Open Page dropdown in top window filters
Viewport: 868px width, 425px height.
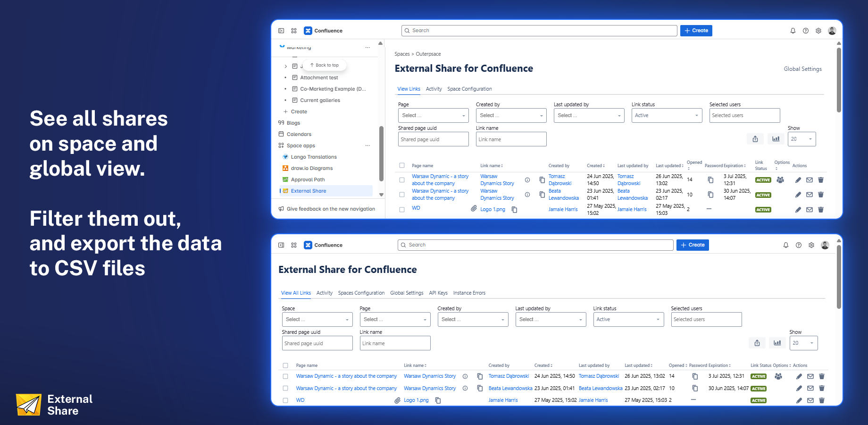tap(434, 115)
